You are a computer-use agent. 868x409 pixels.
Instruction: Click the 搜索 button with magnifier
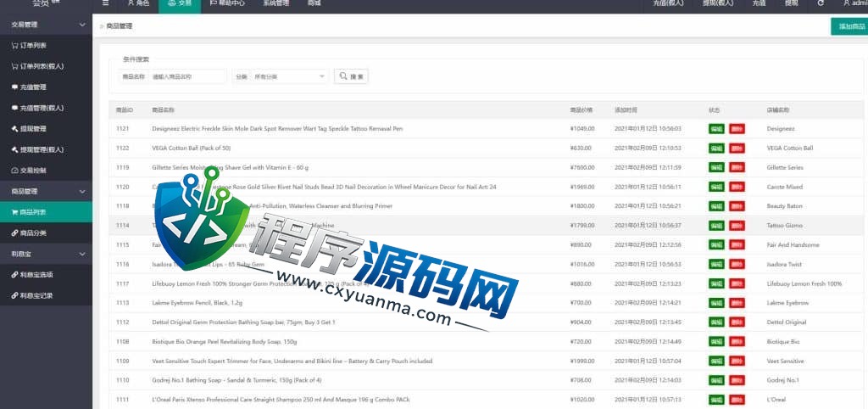(x=351, y=76)
